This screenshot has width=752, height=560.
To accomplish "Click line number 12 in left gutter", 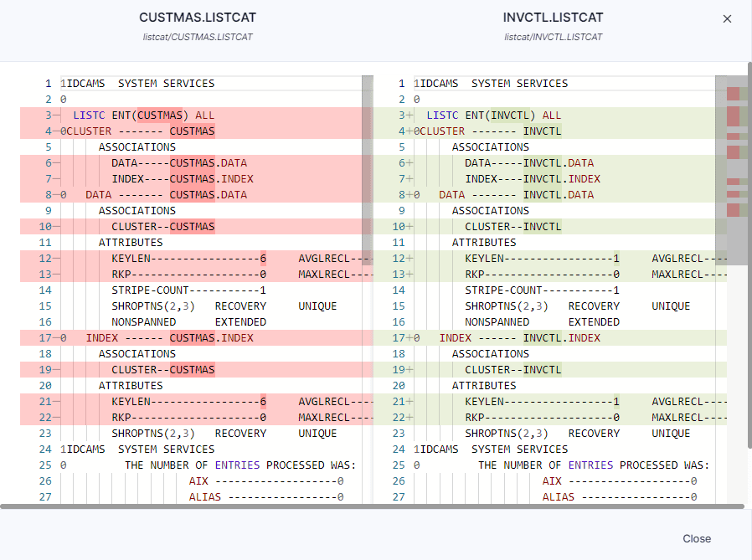I will [45, 259].
